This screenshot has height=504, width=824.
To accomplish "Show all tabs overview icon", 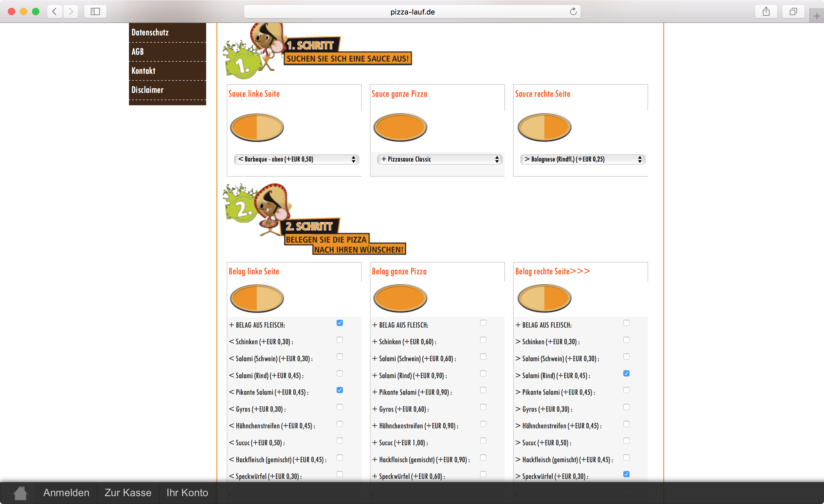I will pos(793,12).
